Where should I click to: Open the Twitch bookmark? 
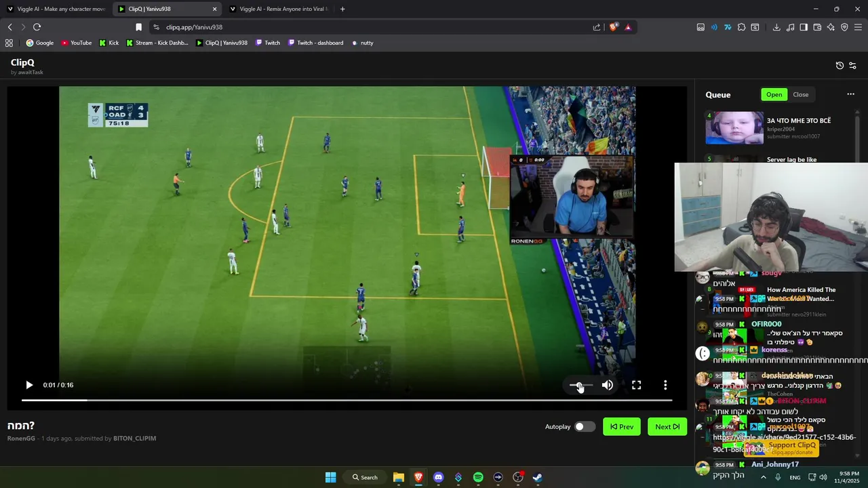(268, 43)
